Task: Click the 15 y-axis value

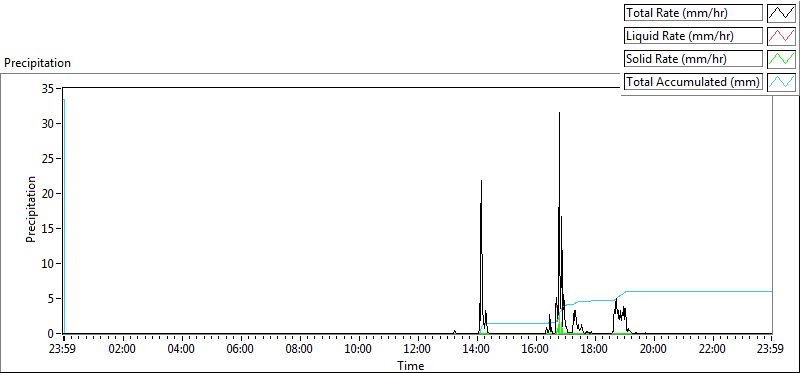Action: [x=48, y=229]
